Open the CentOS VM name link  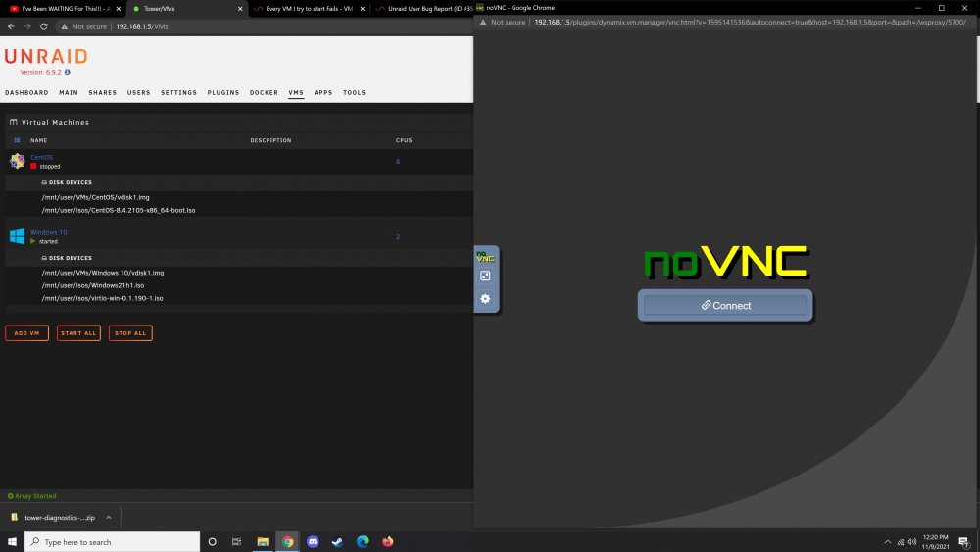[42, 158]
